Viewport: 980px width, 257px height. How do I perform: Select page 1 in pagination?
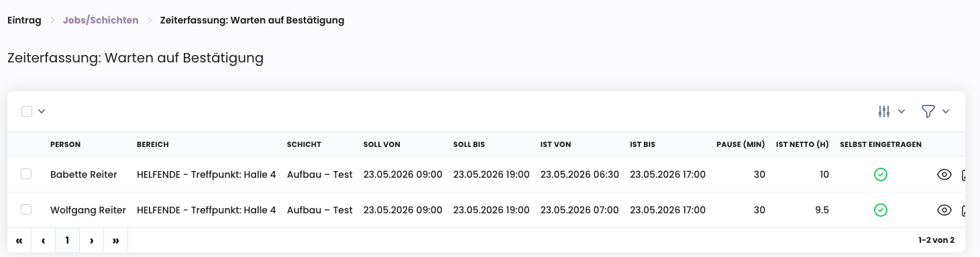click(x=67, y=240)
